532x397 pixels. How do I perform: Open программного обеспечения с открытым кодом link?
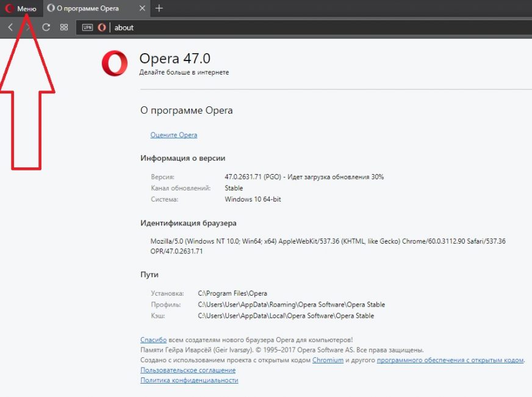[x=450, y=360]
